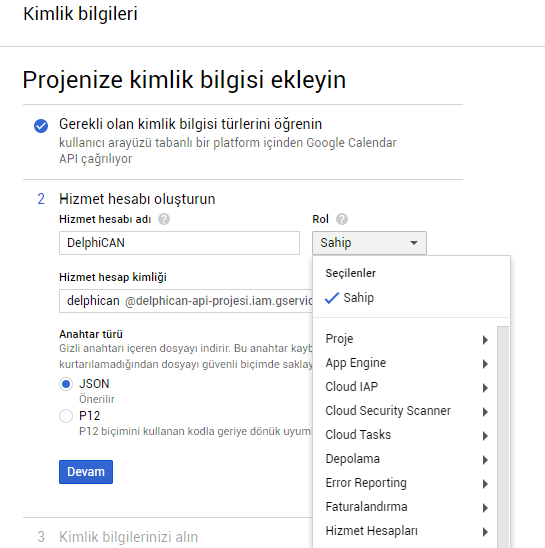This screenshot has height=548, width=545.
Task: Select Error Reporting in the role list
Action: click(x=405, y=483)
